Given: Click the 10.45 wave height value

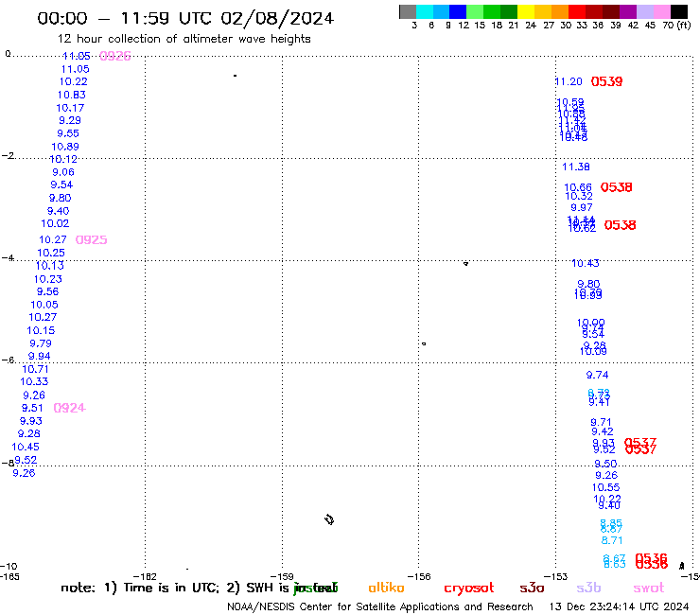Looking at the screenshot, I should [26, 448].
